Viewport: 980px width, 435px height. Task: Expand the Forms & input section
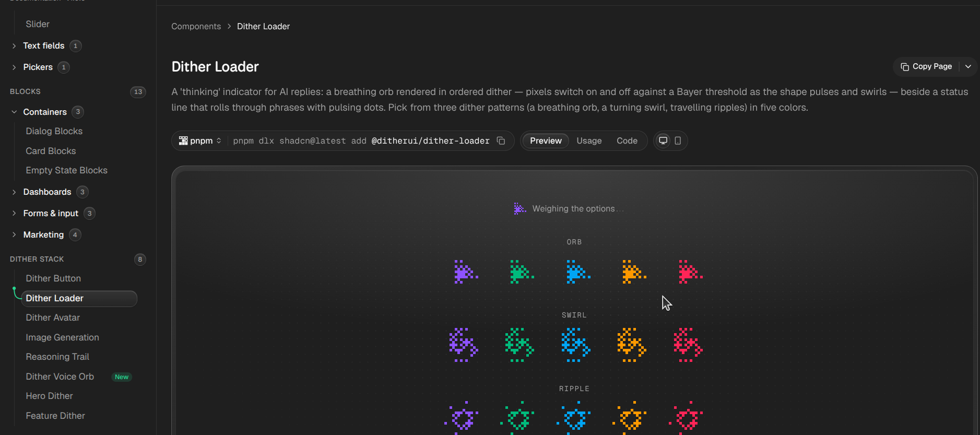[53, 213]
